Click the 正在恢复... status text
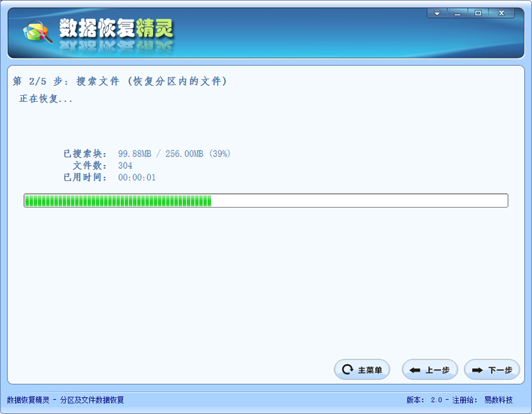Viewport: 532px width, 414px height. tap(46, 99)
